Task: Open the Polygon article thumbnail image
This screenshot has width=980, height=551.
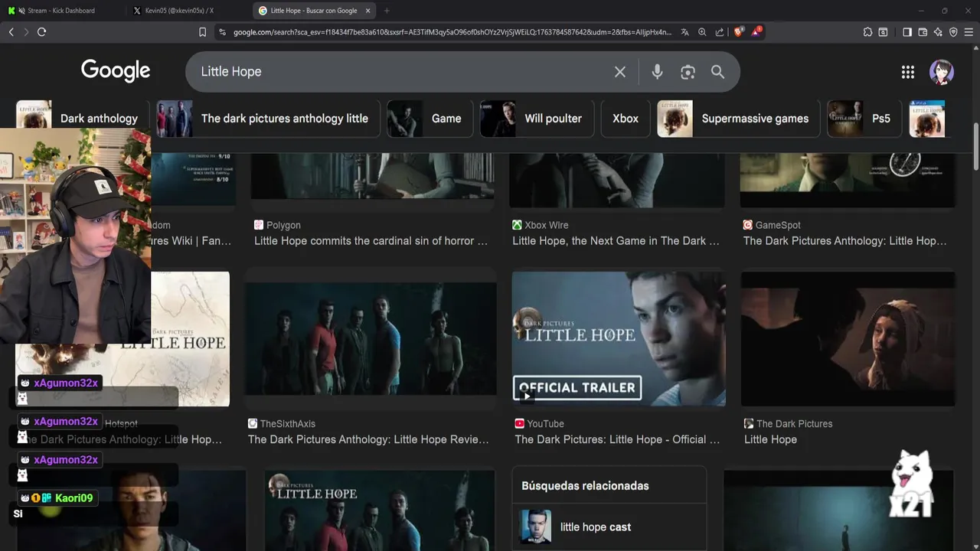Action: (372, 176)
